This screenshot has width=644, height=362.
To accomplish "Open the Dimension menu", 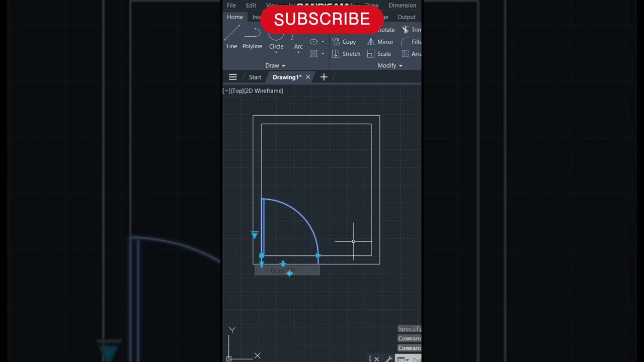I will point(403,6).
